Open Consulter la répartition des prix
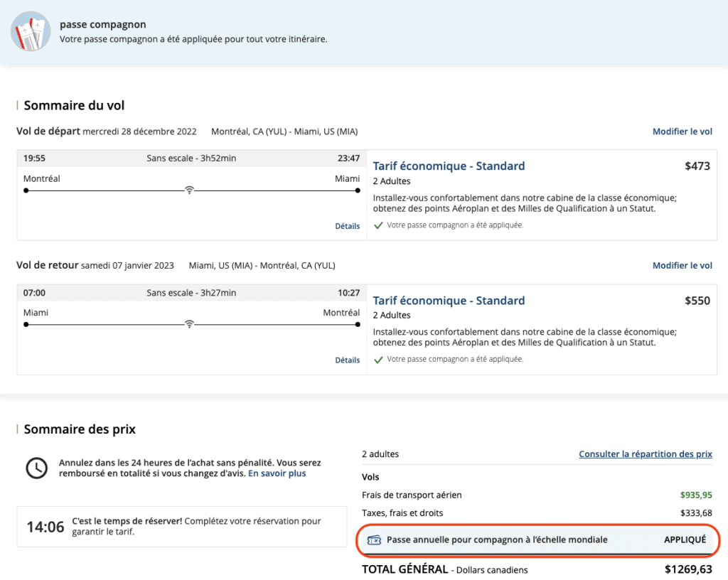Viewport: 728px width, 580px height. tap(645, 454)
